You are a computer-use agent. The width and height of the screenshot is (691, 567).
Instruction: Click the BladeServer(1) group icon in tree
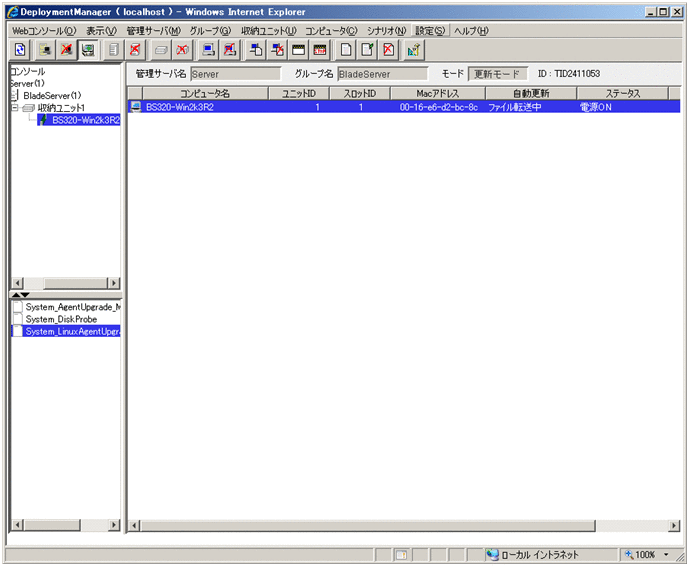tap(15, 95)
